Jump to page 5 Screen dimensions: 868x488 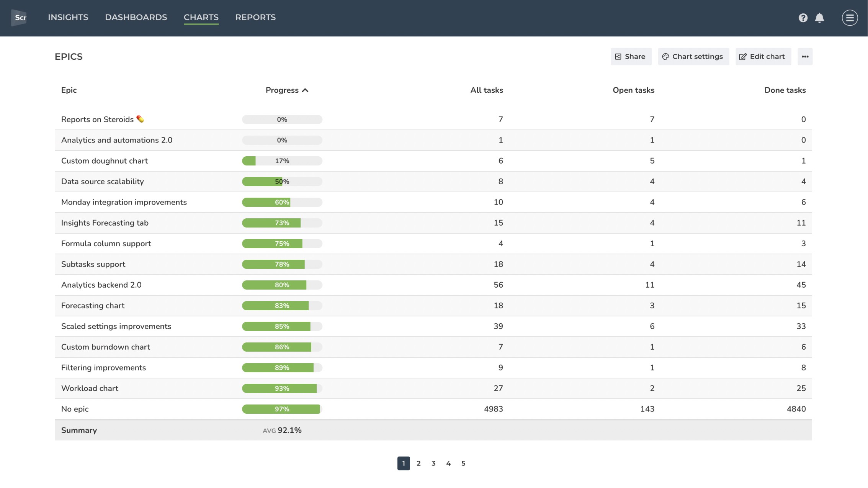coord(463,463)
